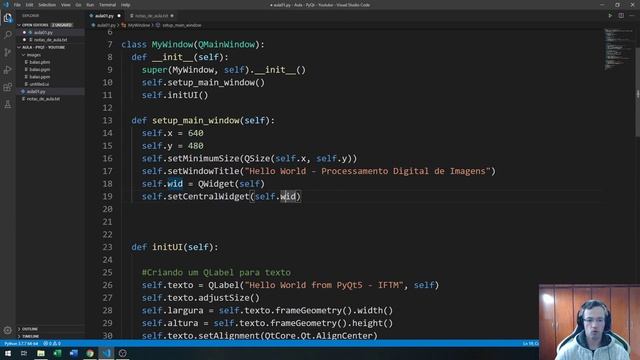Click unsaved dot on aula01.py tab
Image resolution: width=640 pixels, height=360 pixels.
(x=119, y=16)
